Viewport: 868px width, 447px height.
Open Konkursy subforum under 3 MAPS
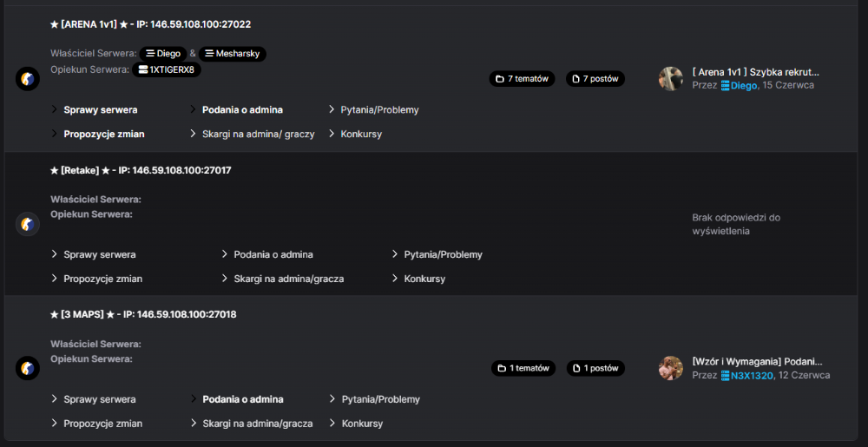[362, 424]
